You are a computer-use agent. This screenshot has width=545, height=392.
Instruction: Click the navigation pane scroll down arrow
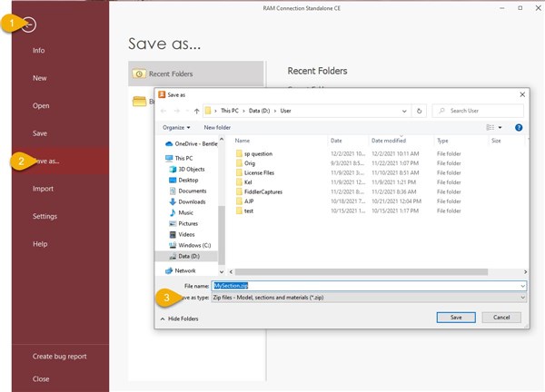pyautogui.click(x=222, y=272)
